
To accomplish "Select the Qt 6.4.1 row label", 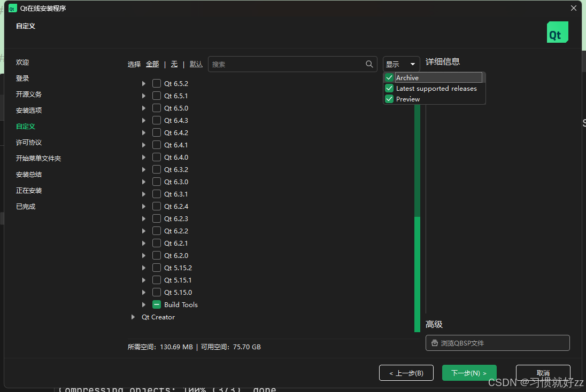I will tap(176, 145).
